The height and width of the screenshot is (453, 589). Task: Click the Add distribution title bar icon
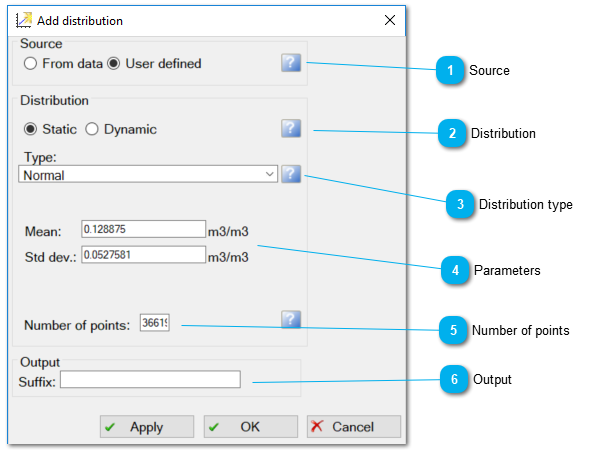pos(24,20)
